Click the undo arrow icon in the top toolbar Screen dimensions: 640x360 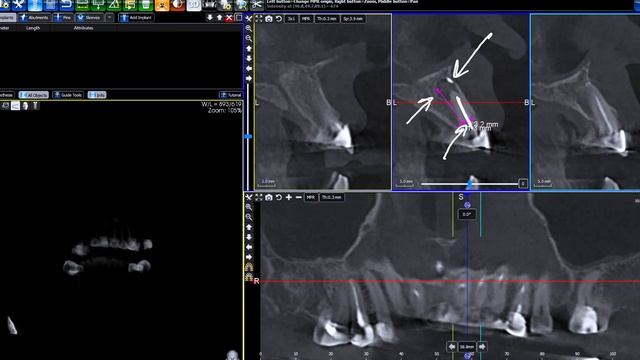coord(66,5)
